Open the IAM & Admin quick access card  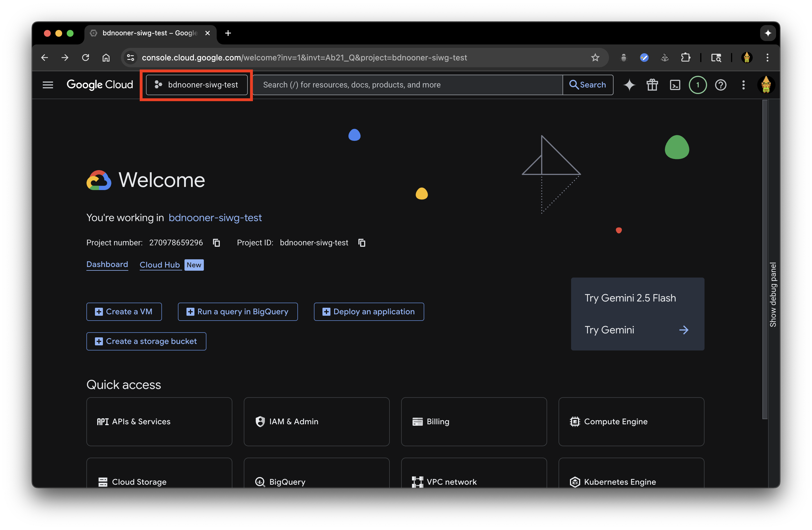coord(316,421)
